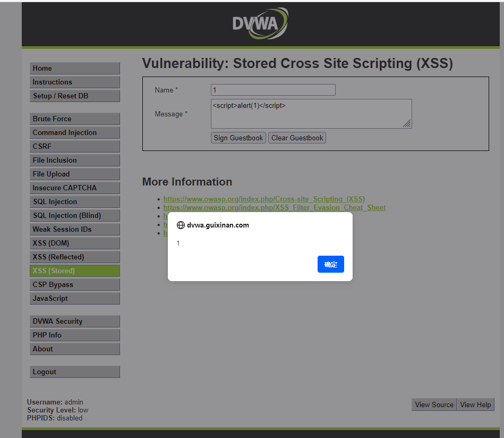
Task: Open Command Injection vulnerability page
Action: coord(74,132)
